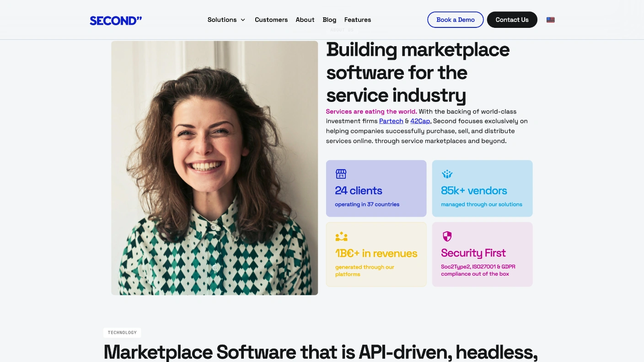Click the '1B€+ in revenues' heading
Image resolution: width=644 pixels, height=362 pixels.
point(376,253)
